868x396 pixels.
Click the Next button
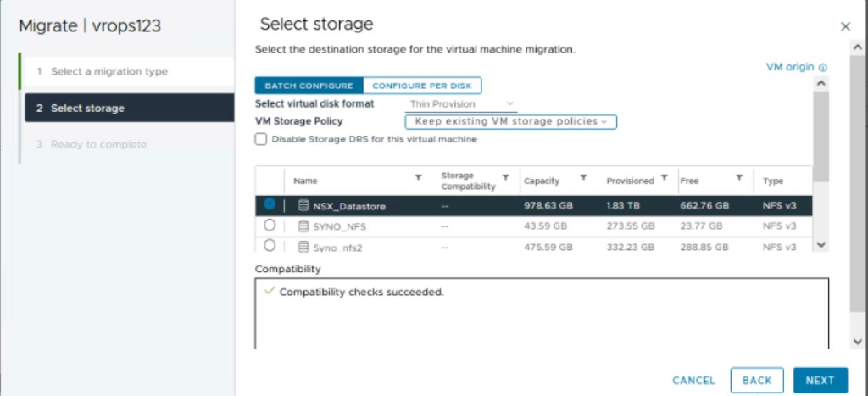coord(821,381)
